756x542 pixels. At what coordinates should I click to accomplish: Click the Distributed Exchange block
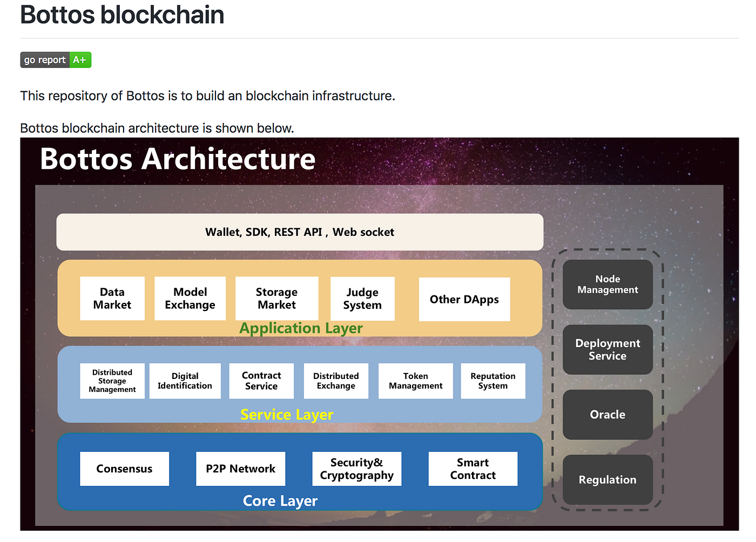pyautogui.click(x=336, y=381)
